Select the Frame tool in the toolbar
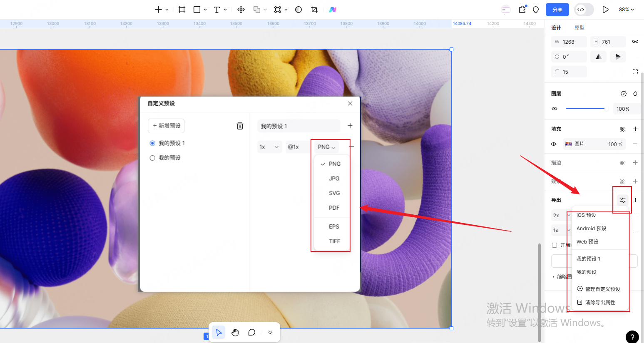 [x=182, y=10]
